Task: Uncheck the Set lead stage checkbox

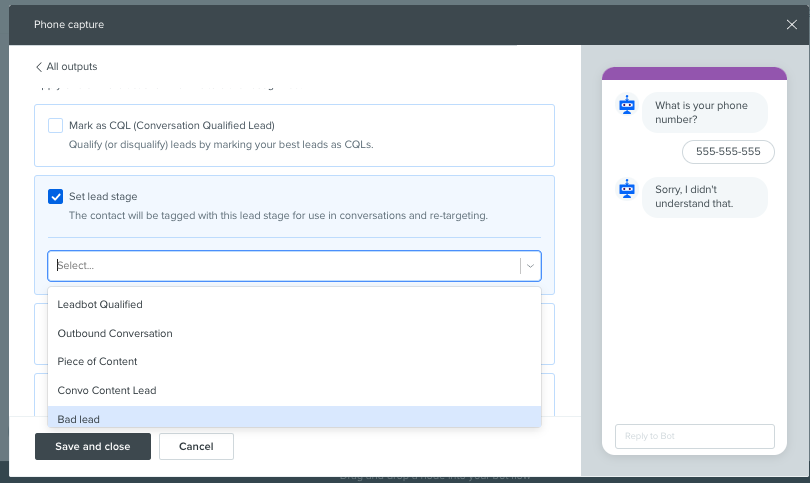Action: tap(55, 196)
